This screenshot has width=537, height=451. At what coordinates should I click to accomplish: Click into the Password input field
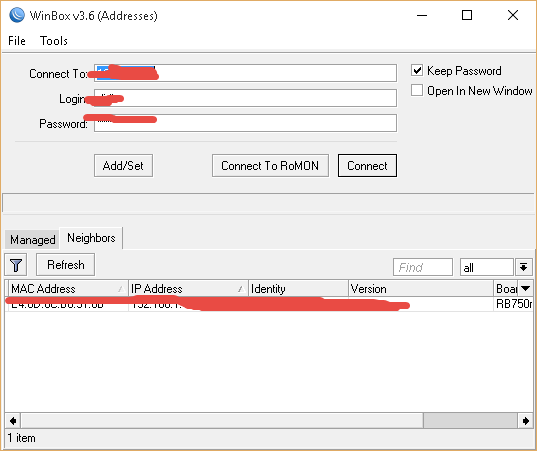coord(245,123)
